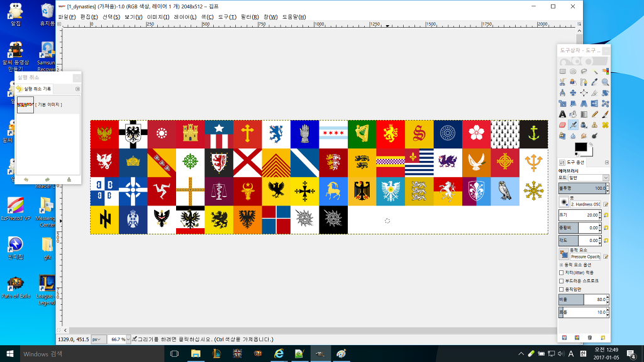Image resolution: width=644 pixels, height=362 pixels.
Task: Select the Paintbrush tool
Action: tap(605, 114)
